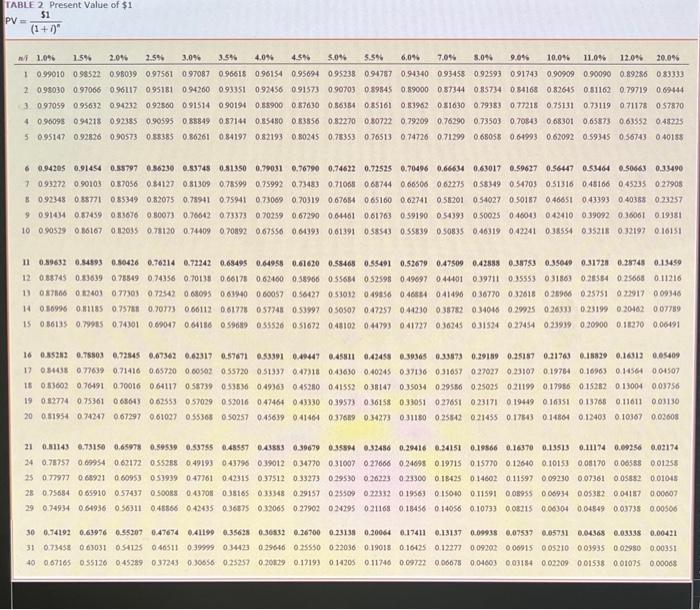Click the 0.74934 cell in row 29

57,509
